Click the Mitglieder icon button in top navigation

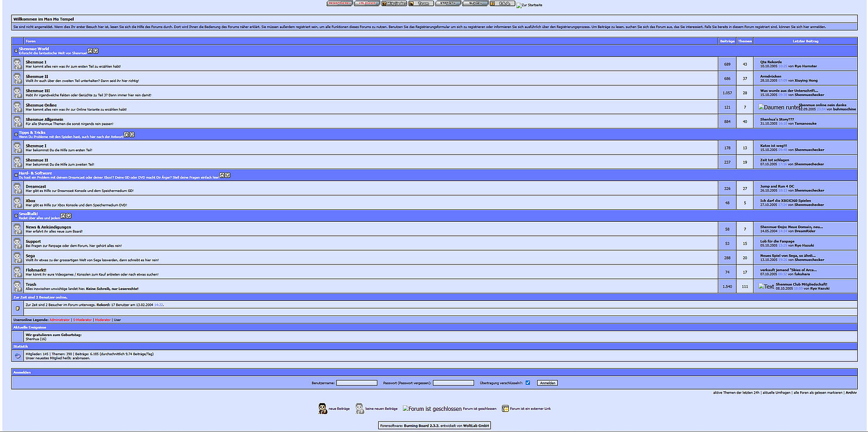[394, 3]
